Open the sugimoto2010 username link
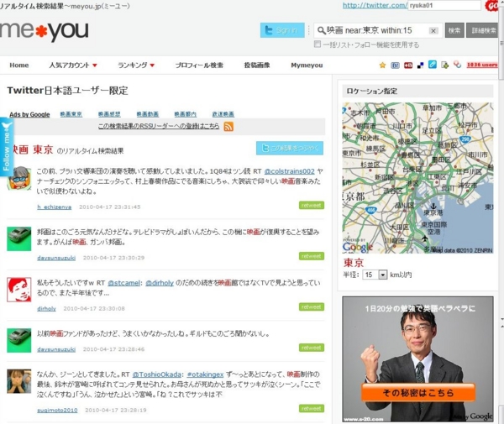The height and width of the screenshot is (424, 504). (x=57, y=411)
